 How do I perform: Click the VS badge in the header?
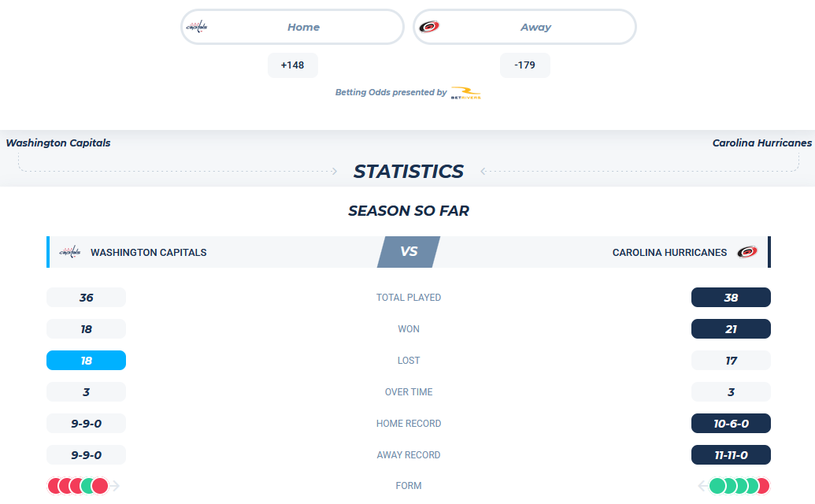409,252
